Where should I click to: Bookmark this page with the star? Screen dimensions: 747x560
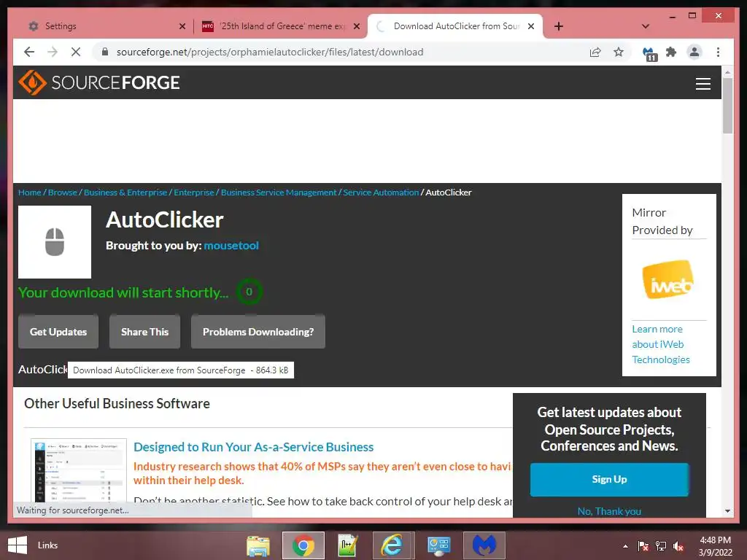point(619,52)
